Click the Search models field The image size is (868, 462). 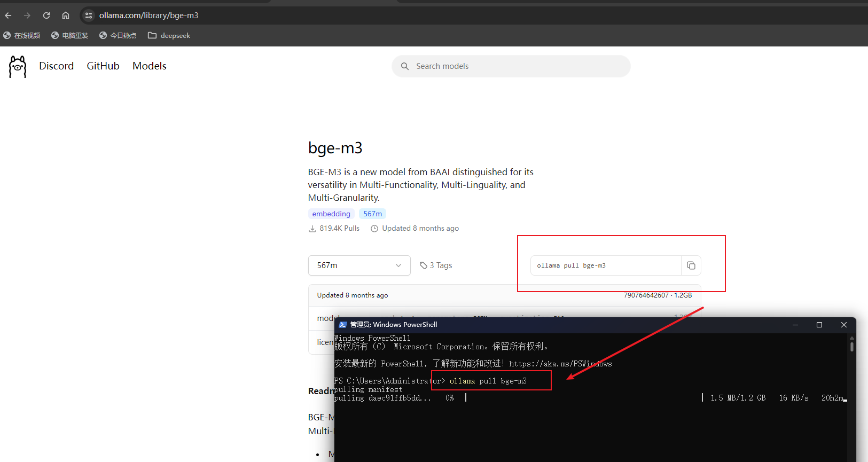(511, 66)
